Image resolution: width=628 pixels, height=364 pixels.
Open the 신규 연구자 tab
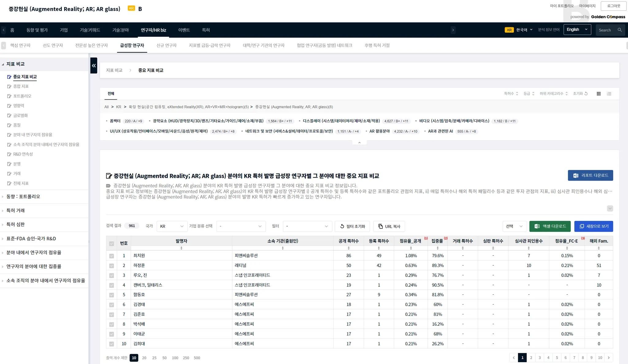[x=167, y=45]
